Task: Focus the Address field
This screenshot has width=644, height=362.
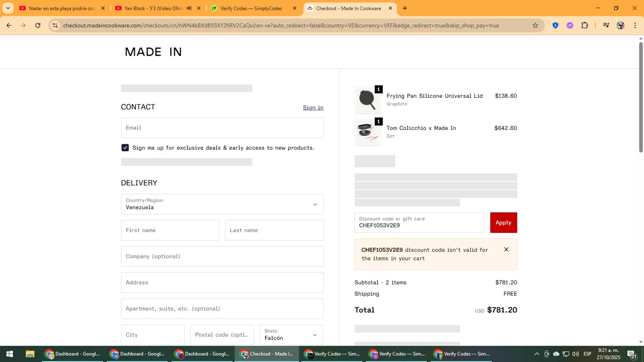Action: [222, 283]
